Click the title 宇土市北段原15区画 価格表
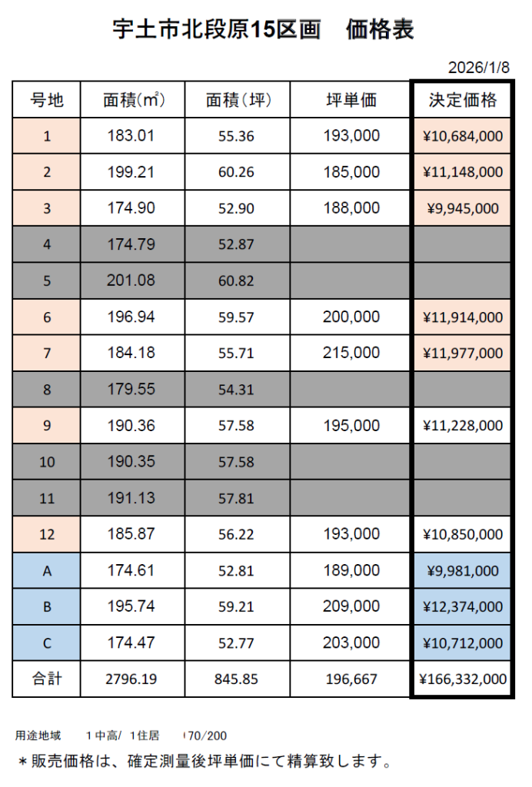Image resolution: width=532 pixels, height=787 pixels. [x=263, y=29]
